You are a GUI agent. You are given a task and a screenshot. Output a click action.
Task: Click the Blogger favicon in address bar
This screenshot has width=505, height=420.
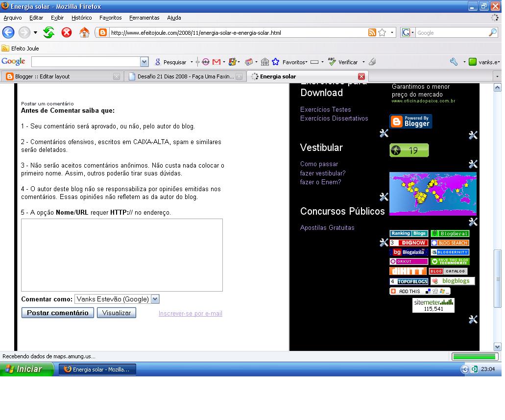click(x=103, y=32)
